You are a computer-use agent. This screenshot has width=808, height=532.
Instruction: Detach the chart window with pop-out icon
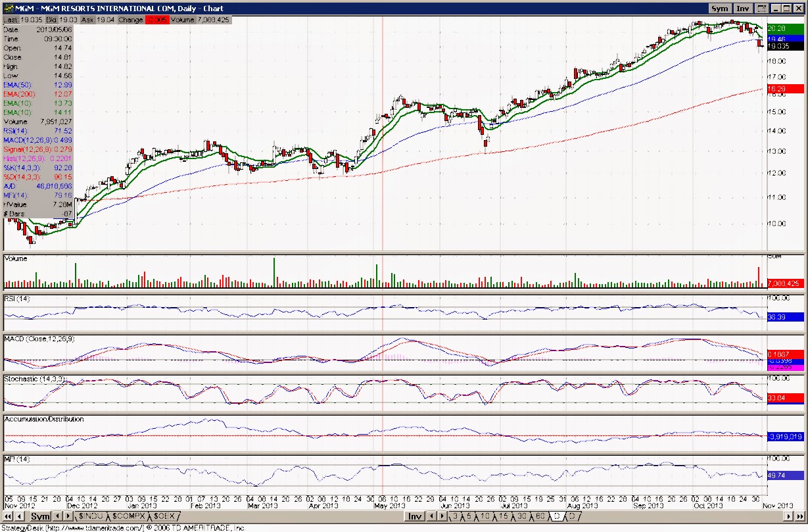[x=761, y=9]
